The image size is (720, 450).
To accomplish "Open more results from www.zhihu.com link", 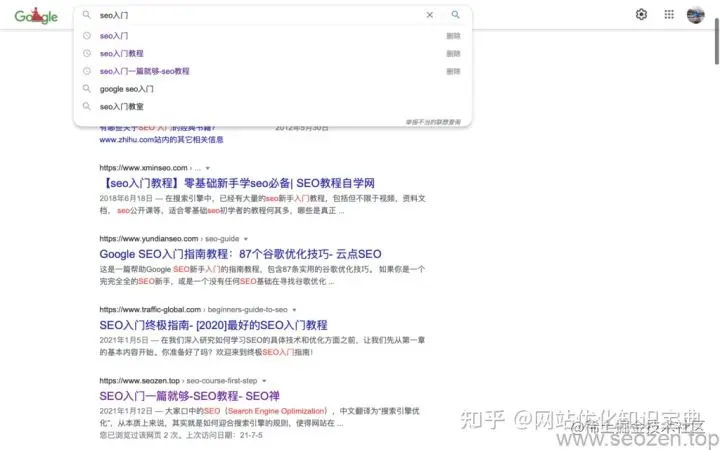I will (x=161, y=140).
